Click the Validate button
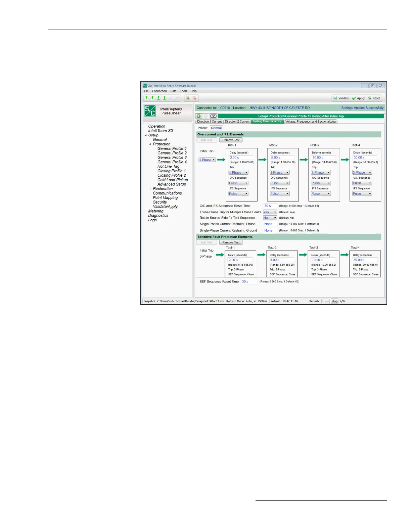Viewport: 411px width, 532px height. pyautogui.click(x=341, y=98)
